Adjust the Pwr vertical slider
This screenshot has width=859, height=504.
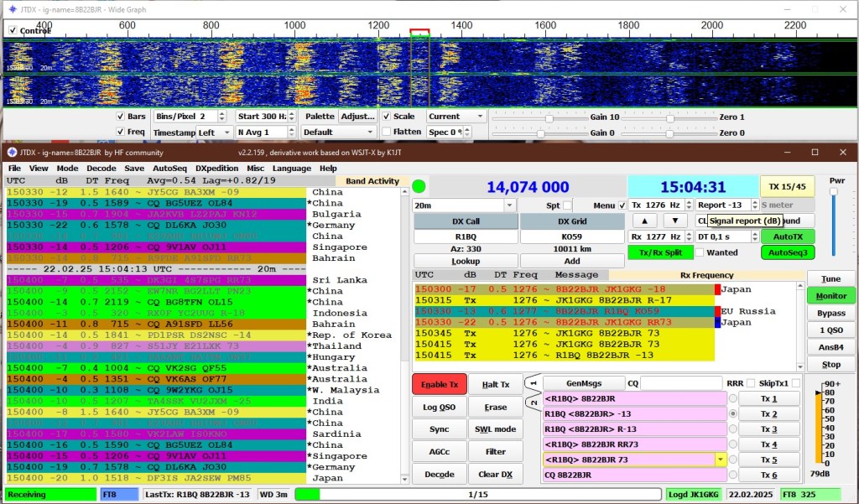pyautogui.click(x=833, y=193)
